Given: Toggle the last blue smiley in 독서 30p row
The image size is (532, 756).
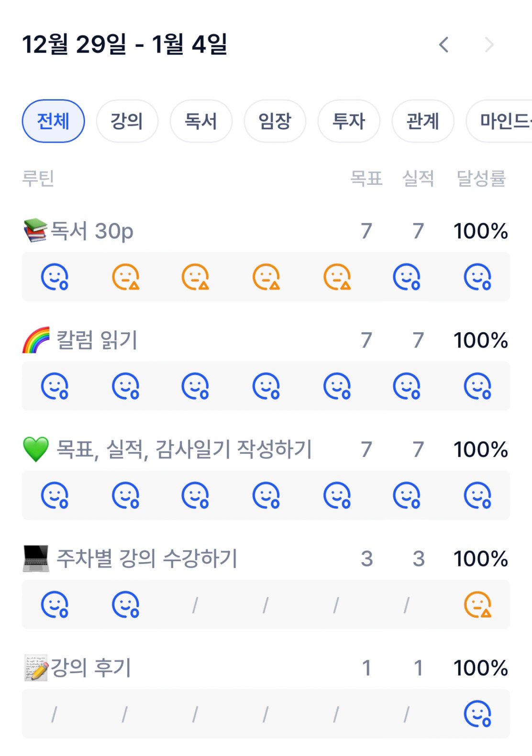Looking at the screenshot, I should point(477,277).
